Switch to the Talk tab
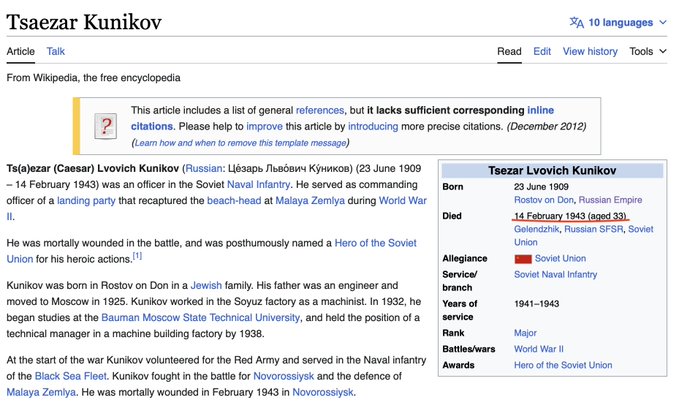The image size is (679, 411). pyautogui.click(x=55, y=51)
